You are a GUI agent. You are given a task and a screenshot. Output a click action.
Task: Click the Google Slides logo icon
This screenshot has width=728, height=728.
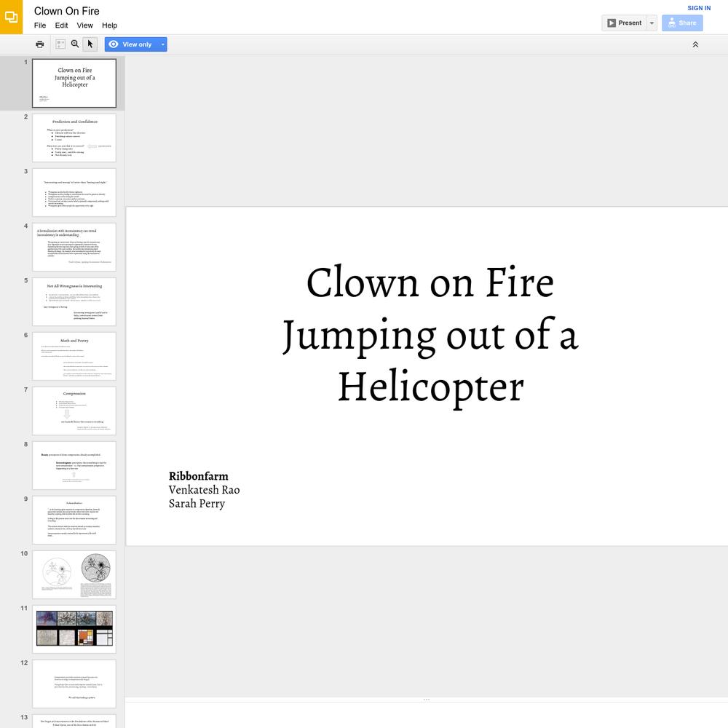[x=11, y=17]
